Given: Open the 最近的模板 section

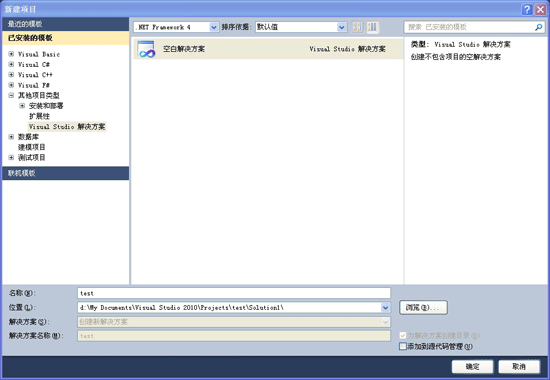Looking at the screenshot, I should (x=66, y=24).
